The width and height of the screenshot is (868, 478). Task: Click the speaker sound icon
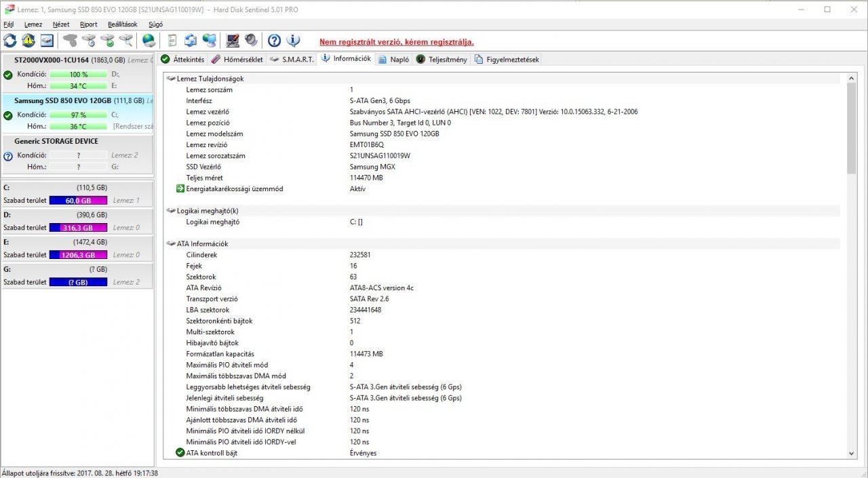pyautogui.click(x=251, y=41)
